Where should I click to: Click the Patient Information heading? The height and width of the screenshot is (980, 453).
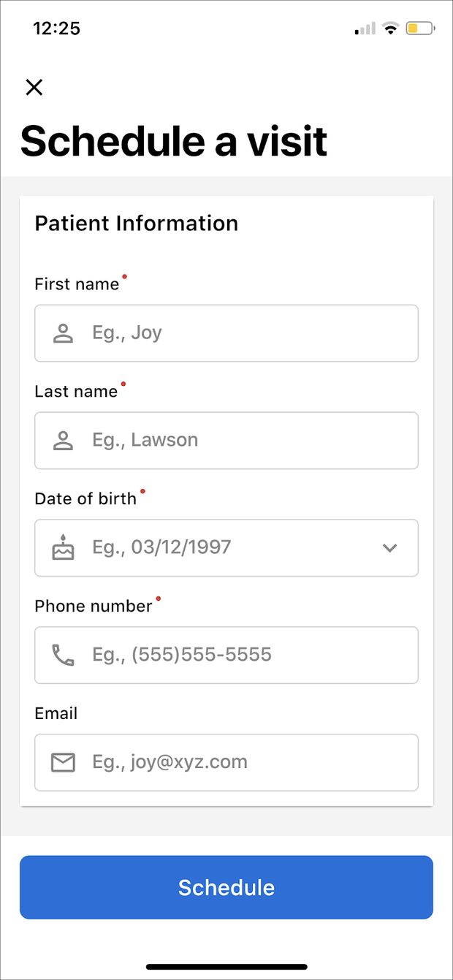pyautogui.click(x=137, y=224)
